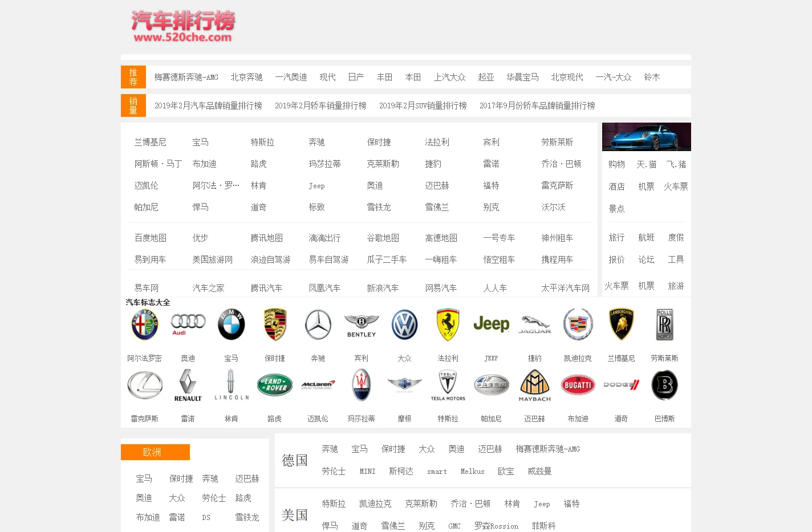The width and height of the screenshot is (812, 532).
Task: Open 梅赛德斯奔驰-AMG in recommended bar
Action: 186,77
